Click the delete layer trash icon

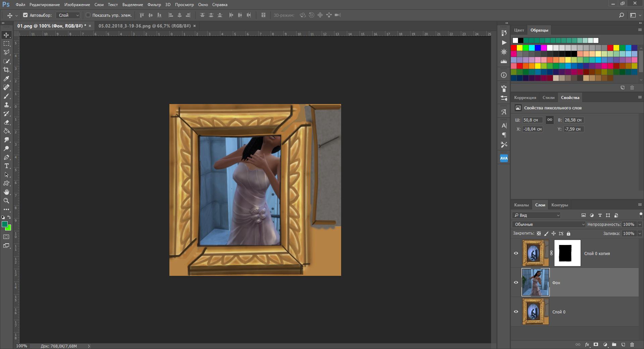pyautogui.click(x=632, y=345)
